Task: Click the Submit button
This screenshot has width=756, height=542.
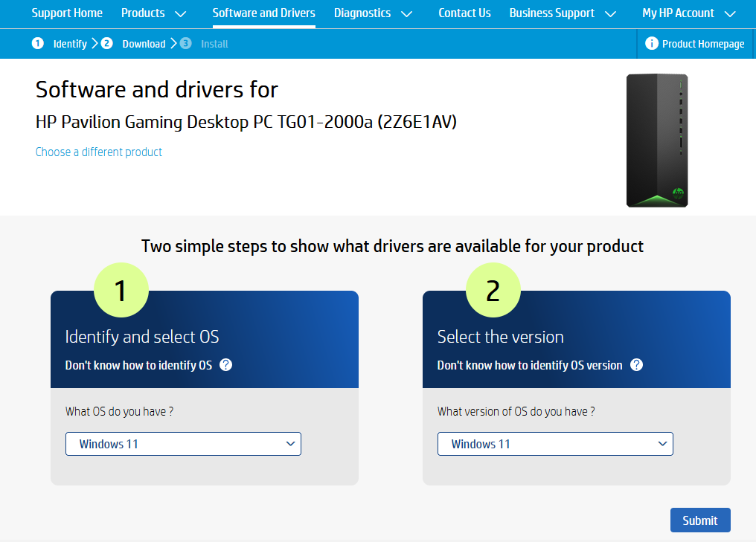Action: [700, 520]
